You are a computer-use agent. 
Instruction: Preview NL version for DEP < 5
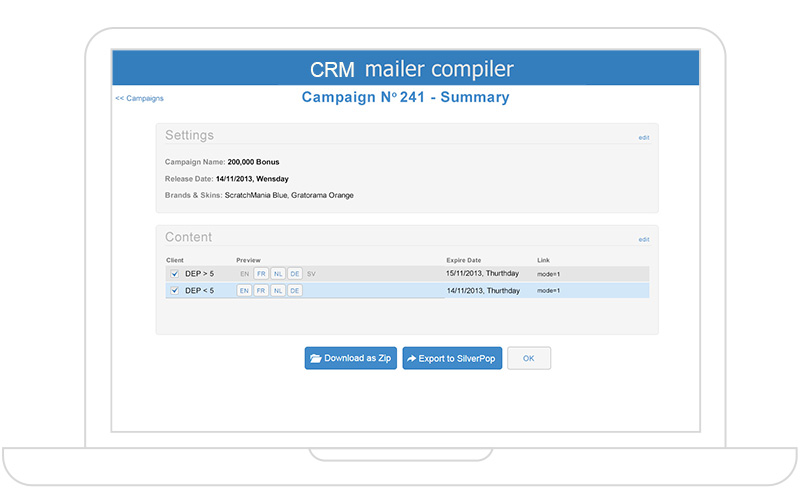(278, 291)
